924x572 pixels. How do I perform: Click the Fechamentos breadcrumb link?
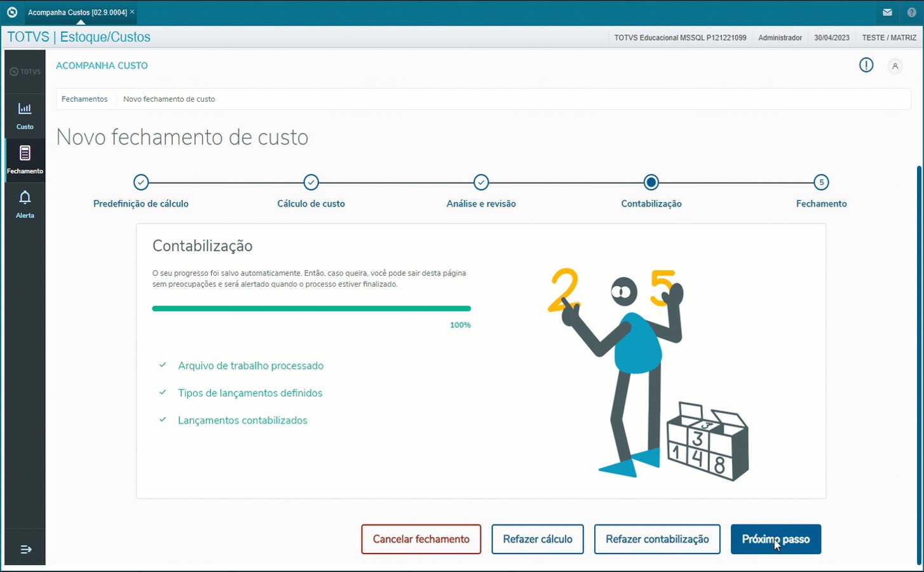85,99
